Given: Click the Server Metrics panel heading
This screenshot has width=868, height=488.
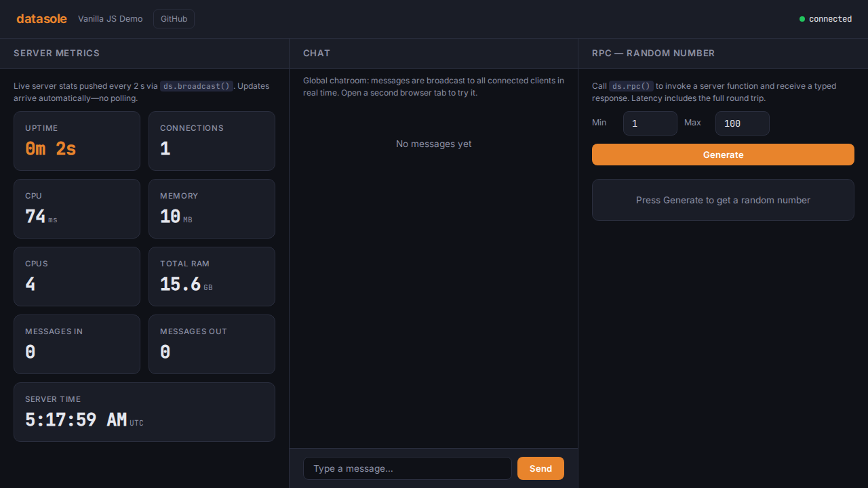Looking at the screenshot, I should pos(56,53).
